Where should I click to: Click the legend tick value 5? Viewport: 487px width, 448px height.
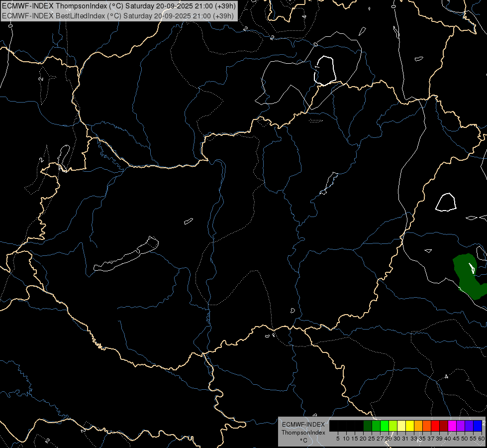pyautogui.click(x=338, y=439)
